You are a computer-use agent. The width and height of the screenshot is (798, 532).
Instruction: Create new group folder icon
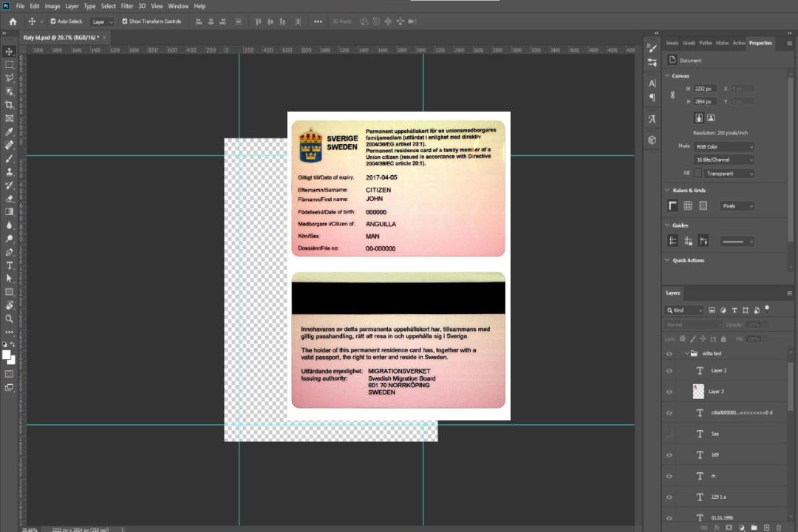pos(754,528)
